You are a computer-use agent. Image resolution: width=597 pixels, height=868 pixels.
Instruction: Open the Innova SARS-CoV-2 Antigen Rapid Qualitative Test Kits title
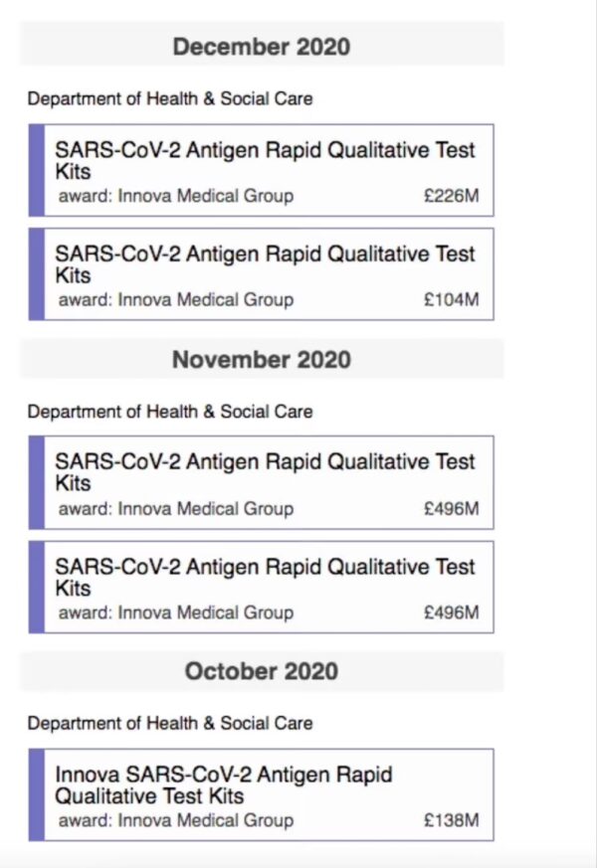coord(224,784)
